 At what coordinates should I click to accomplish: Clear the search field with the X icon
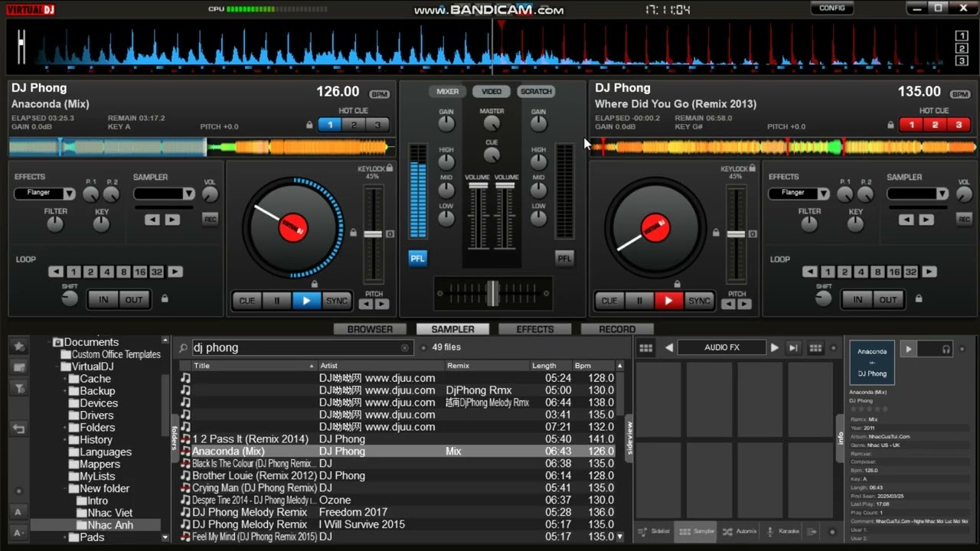pyautogui.click(x=405, y=348)
